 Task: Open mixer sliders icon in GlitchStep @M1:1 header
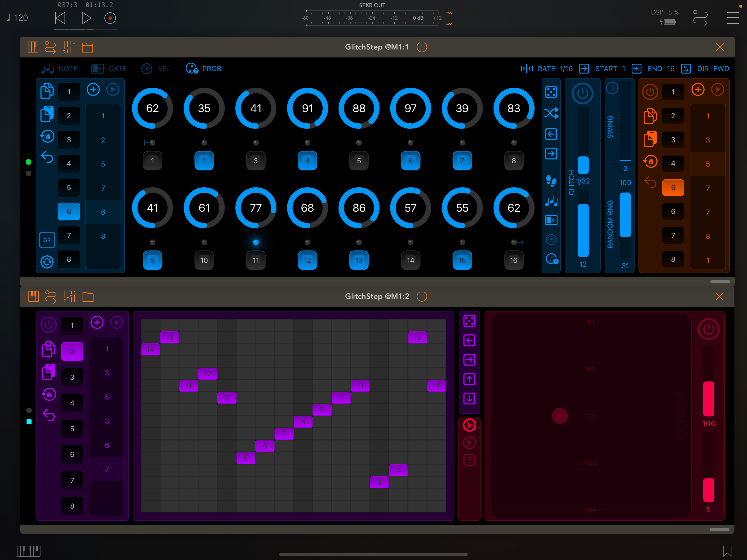tap(69, 47)
